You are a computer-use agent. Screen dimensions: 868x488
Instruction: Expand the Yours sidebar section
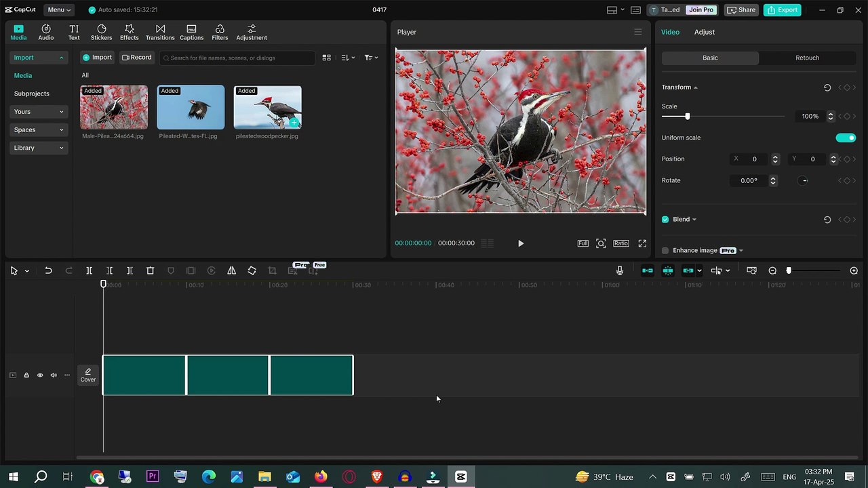(x=39, y=112)
